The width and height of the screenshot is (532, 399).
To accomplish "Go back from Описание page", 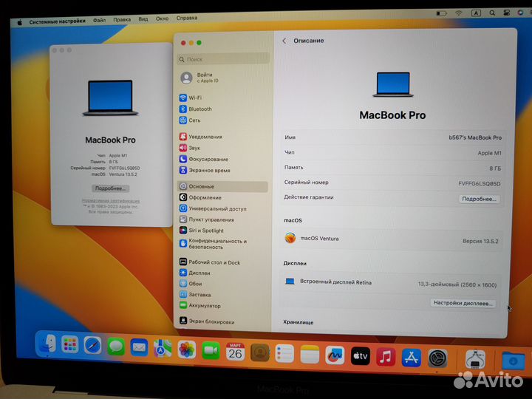I will pos(284,41).
